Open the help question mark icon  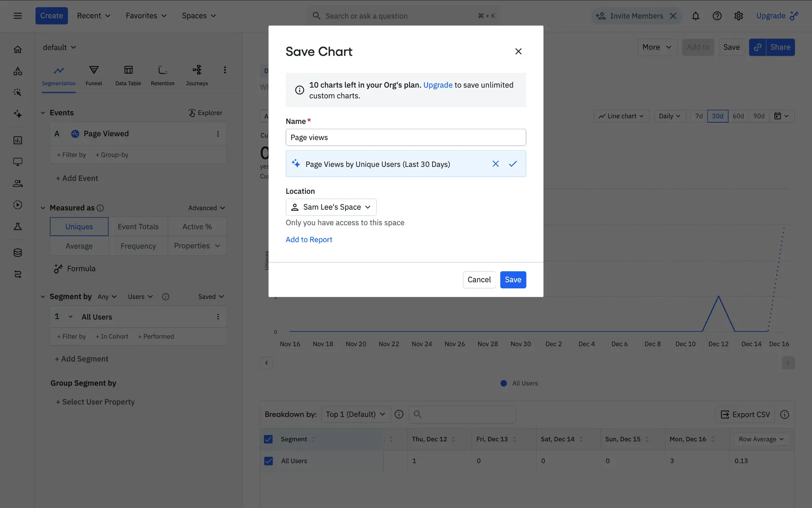717,16
